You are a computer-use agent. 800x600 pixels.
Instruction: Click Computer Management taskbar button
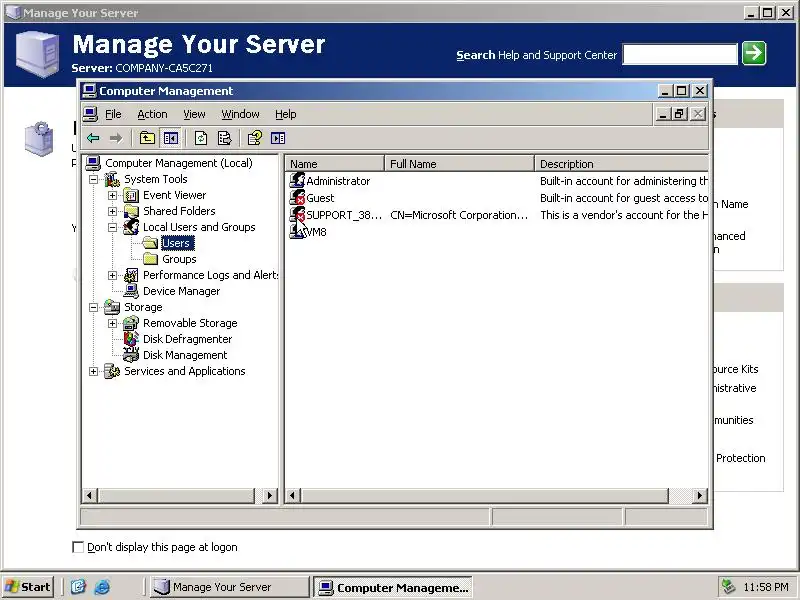393,587
